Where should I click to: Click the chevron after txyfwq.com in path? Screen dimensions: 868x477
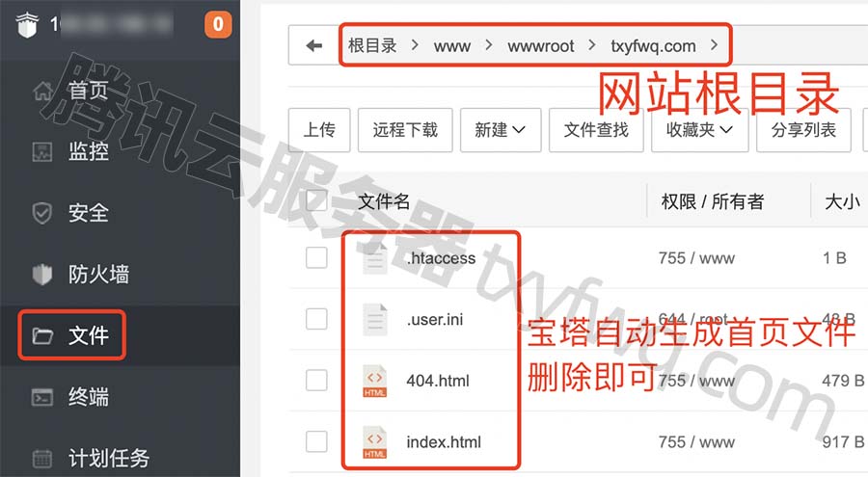coord(714,45)
